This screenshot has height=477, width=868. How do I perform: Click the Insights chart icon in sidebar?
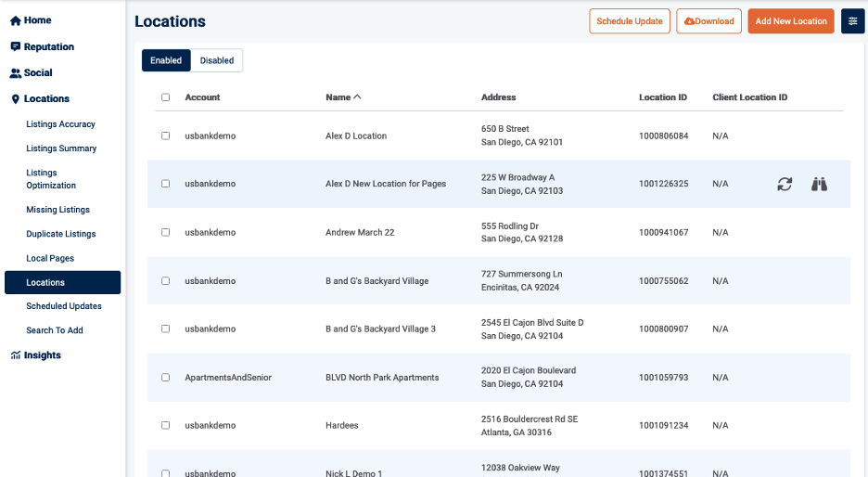pos(15,355)
